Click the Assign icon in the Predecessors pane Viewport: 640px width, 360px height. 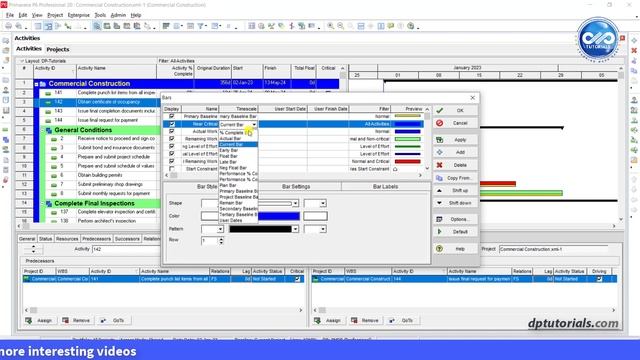(29, 320)
